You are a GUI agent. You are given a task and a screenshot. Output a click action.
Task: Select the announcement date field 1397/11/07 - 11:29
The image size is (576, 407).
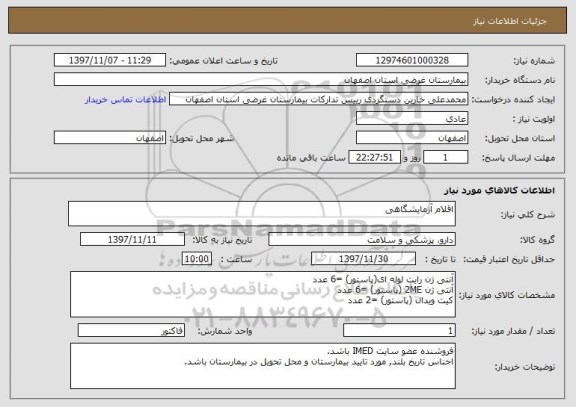(x=110, y=60)
